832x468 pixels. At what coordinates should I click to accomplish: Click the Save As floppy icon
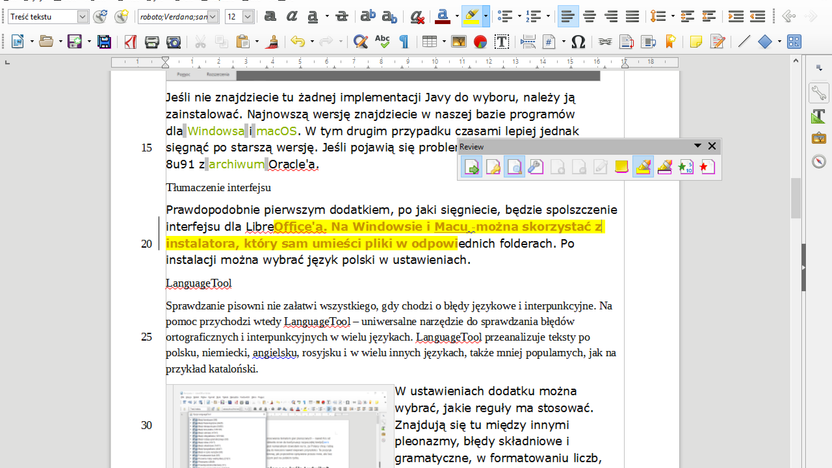click(104, 41)
